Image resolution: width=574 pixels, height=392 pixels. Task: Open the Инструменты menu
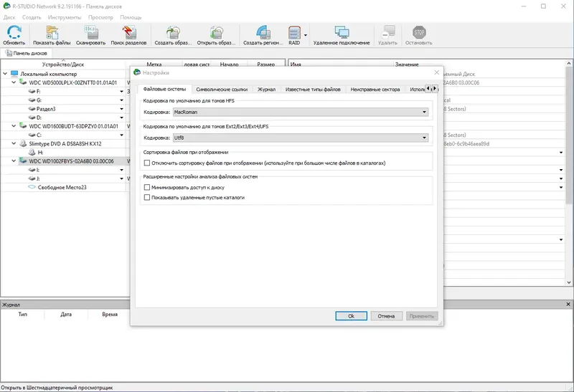click(65, 17)
